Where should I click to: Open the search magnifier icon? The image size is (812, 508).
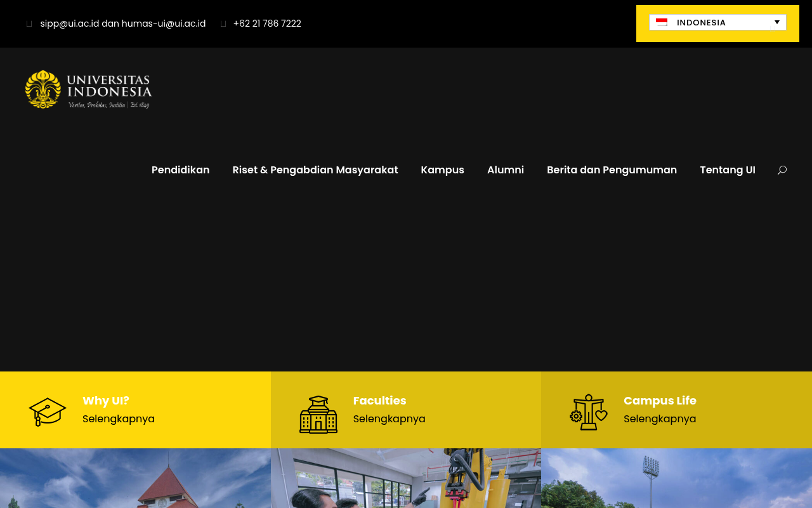pos(782,170)
